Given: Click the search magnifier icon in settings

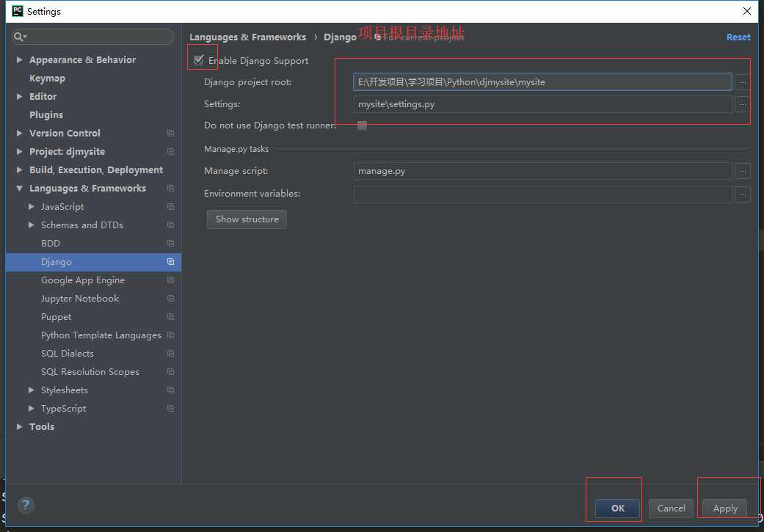Looking at the screenshot, I should point(20,37).
